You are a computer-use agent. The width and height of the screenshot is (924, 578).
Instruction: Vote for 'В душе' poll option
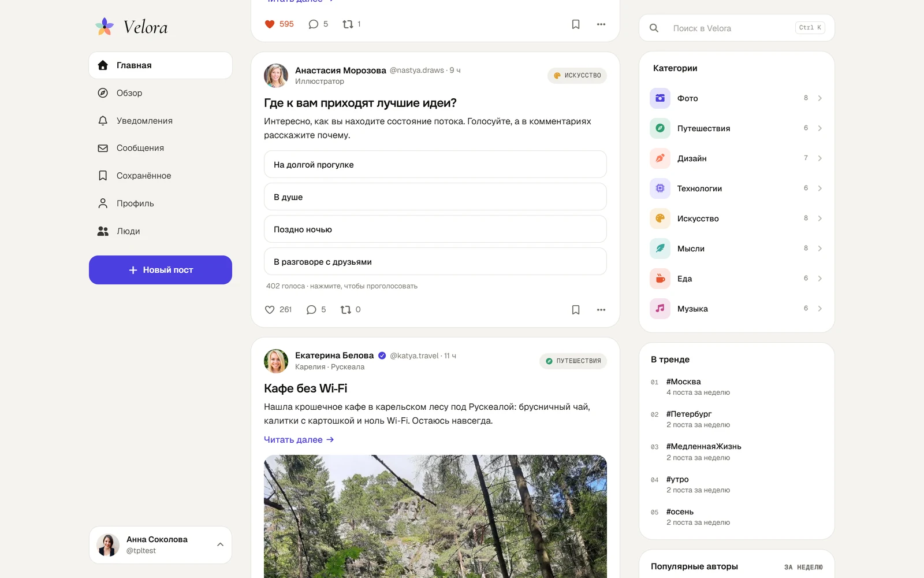435,197
